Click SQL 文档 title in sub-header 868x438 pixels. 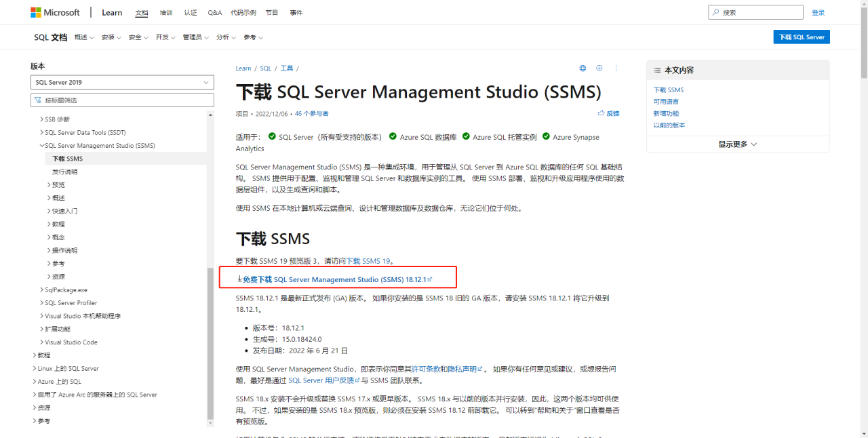(51, 37)
